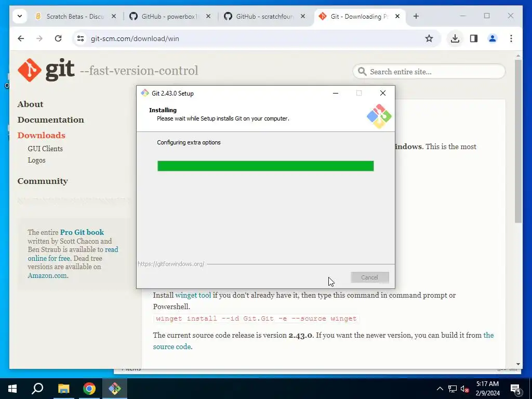The height and width of the screenshot is (399, 532).
Task: Show hidden system tray icons
Action: click(440, 389)
